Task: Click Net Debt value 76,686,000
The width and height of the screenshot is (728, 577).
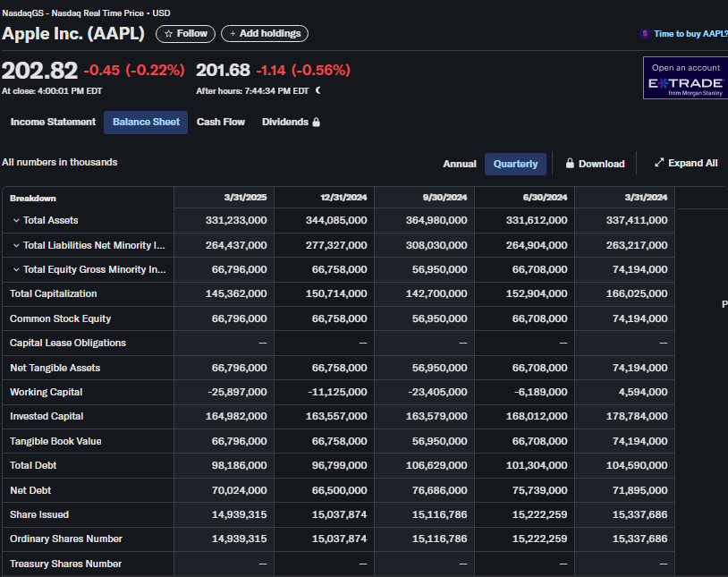Action: 440,490
